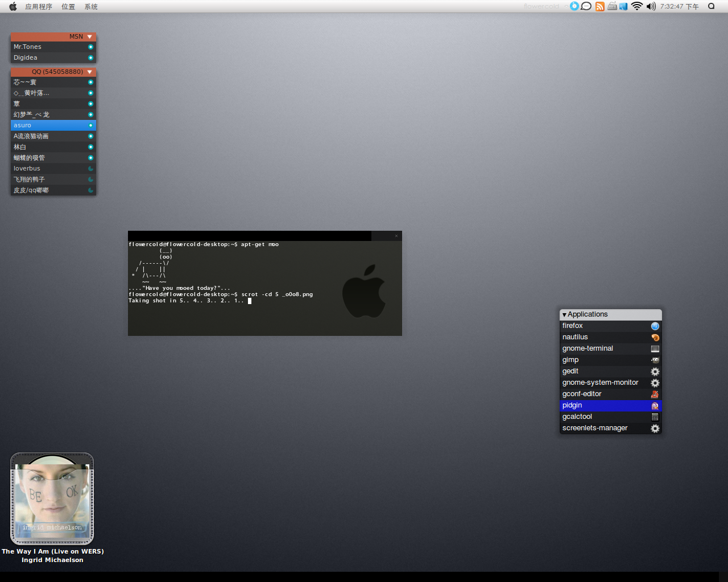Click the gear icon beside screenlets-manager

655,429
